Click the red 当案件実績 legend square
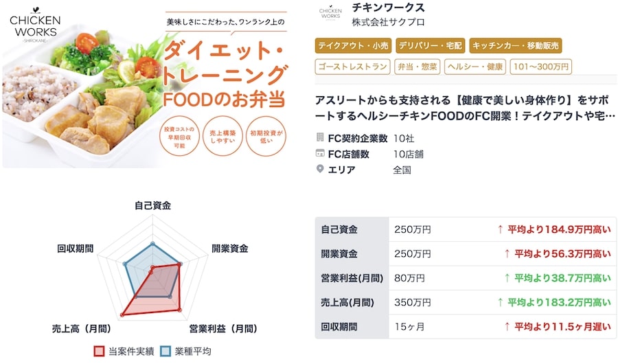 click(x=99, y=352)
